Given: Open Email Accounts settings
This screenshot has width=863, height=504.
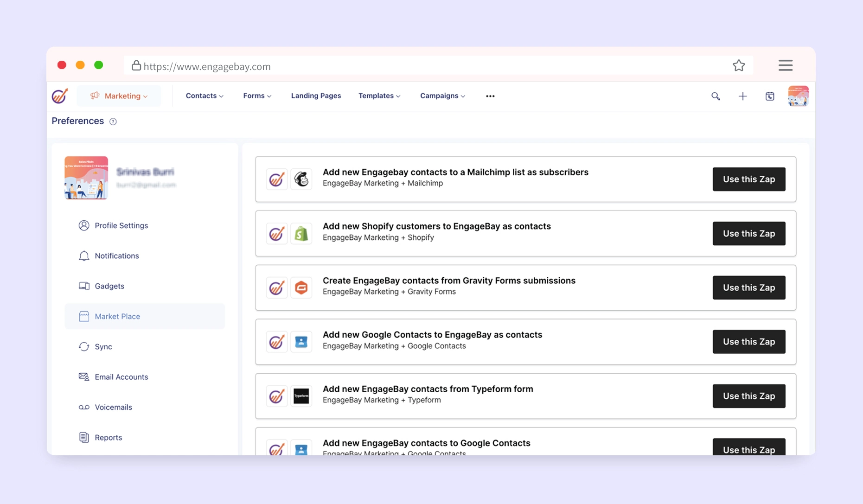Looking at the screenshot, I should coord(145,377).
